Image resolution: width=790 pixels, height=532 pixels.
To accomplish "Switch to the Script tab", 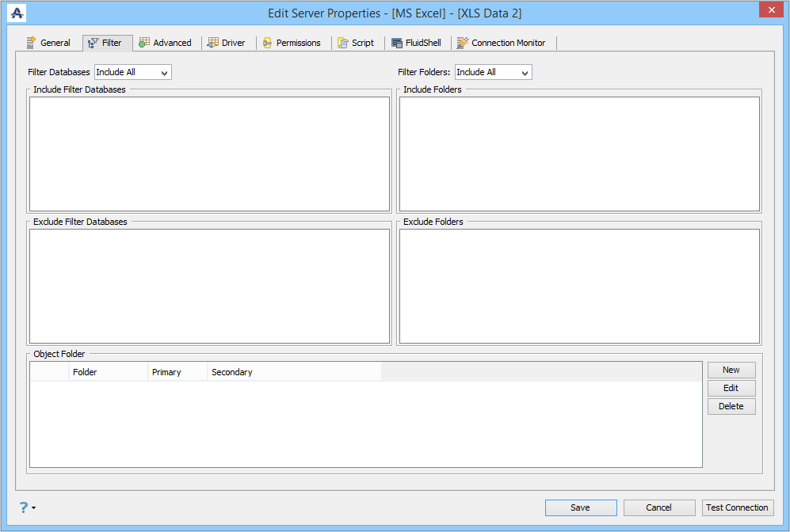I will (x=357, y=43).
